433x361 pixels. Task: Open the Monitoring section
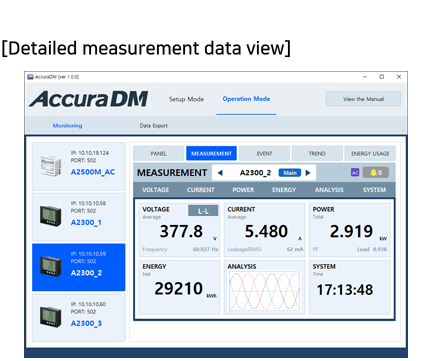click(67, 126)
